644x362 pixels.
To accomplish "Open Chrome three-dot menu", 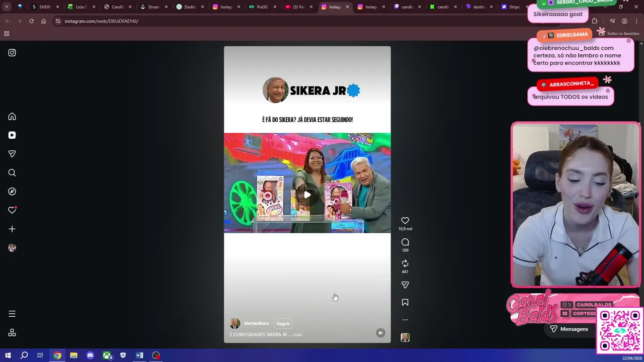I will (x=636, y=21).
